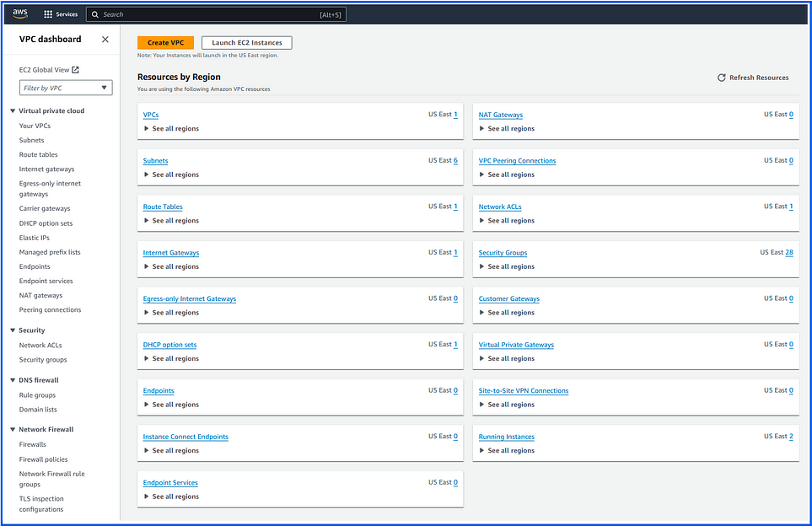This screenshot has width=812, height=526.
Task: Expand See all regions under Endpoint Services
Action: click(x=171, y=496)
